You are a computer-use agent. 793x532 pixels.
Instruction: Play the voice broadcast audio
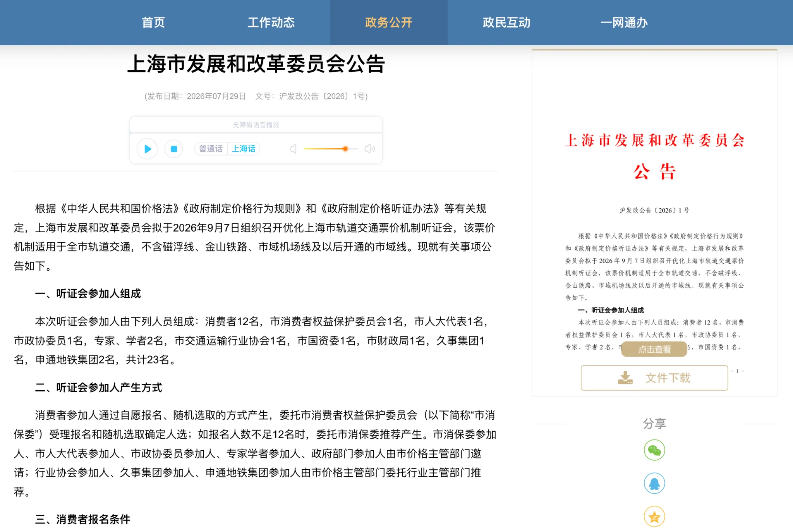point(147,149)
